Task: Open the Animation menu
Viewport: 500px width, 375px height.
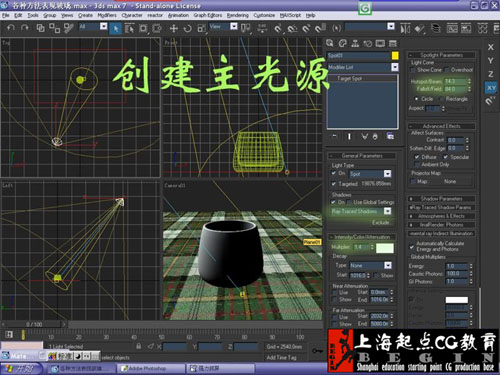Action: 178,15
